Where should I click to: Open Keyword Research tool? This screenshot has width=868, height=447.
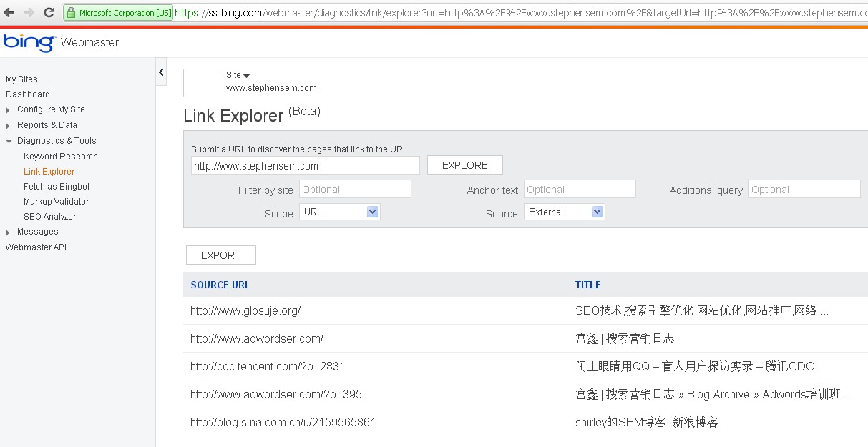point(61,157)
